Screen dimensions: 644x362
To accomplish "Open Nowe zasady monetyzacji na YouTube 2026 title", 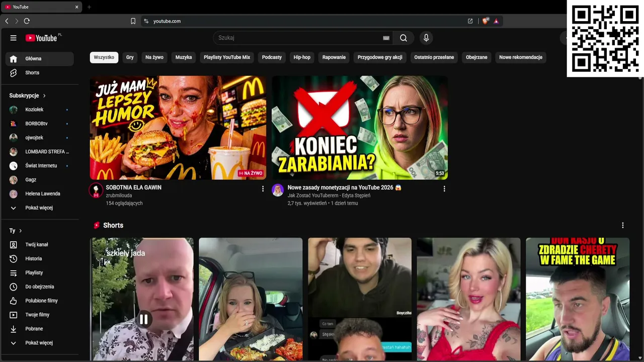I will tap(345, 188).
